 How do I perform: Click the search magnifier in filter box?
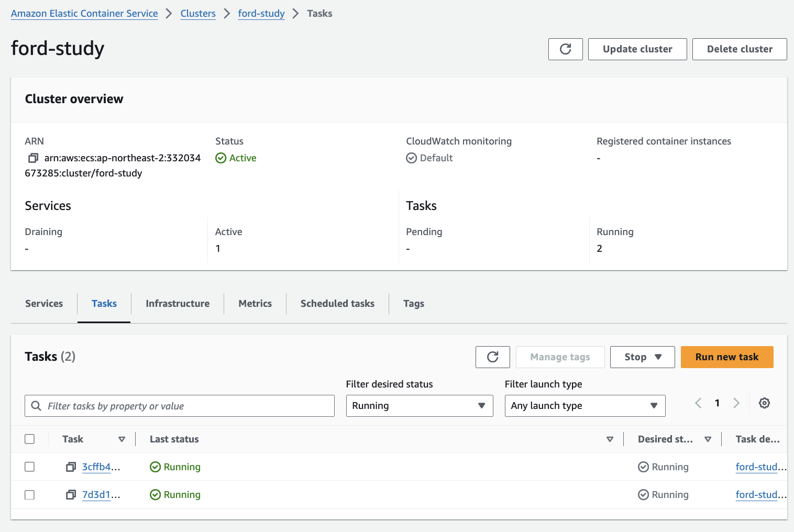(36, 406)
